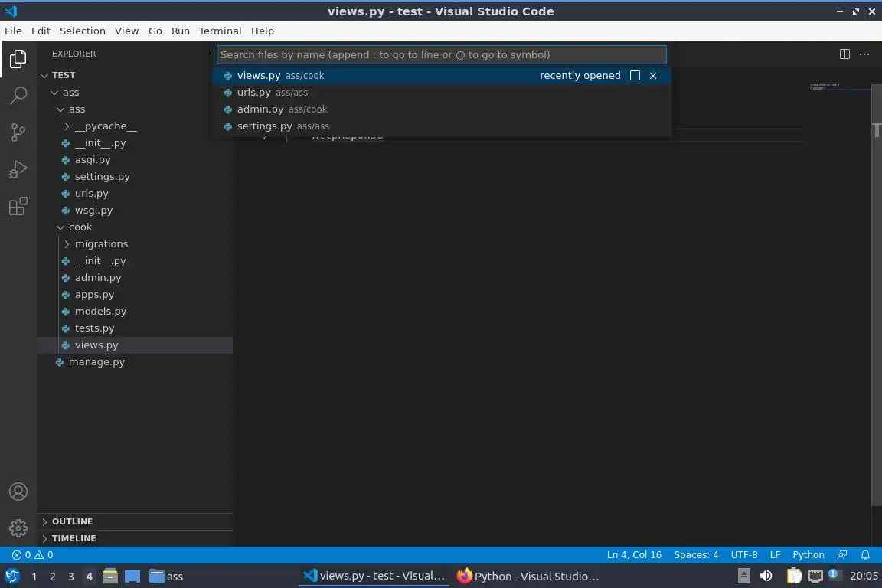Click the blue desktop icon in taskbar
Image resolution: width=882 pixels, height=588 pixels.
coord(132,577)
